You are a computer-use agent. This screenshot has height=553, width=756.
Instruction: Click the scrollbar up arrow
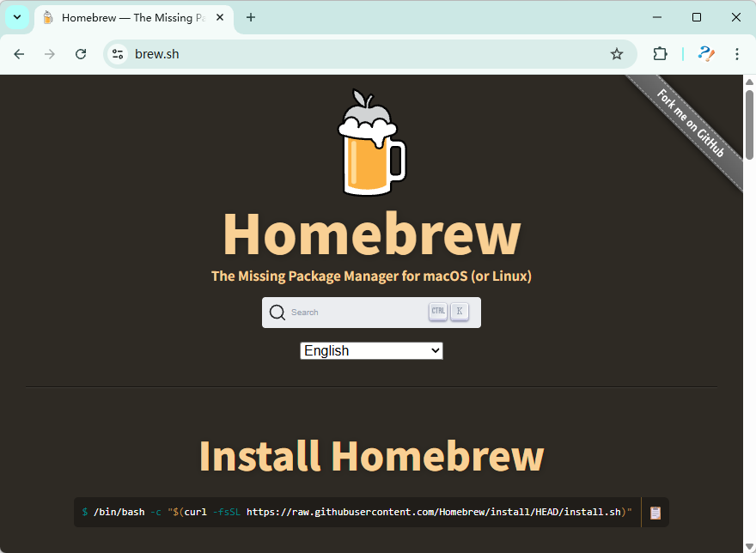[748, 82]
